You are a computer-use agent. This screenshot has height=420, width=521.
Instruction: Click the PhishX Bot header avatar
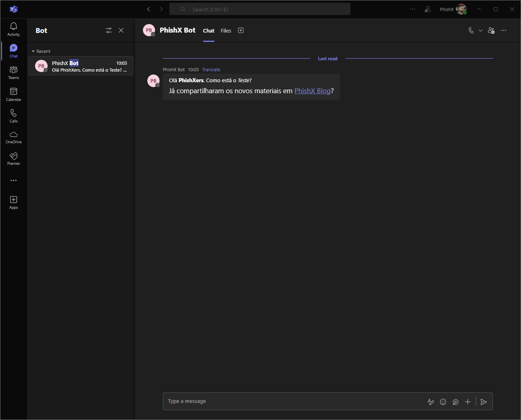click(149, 31)
